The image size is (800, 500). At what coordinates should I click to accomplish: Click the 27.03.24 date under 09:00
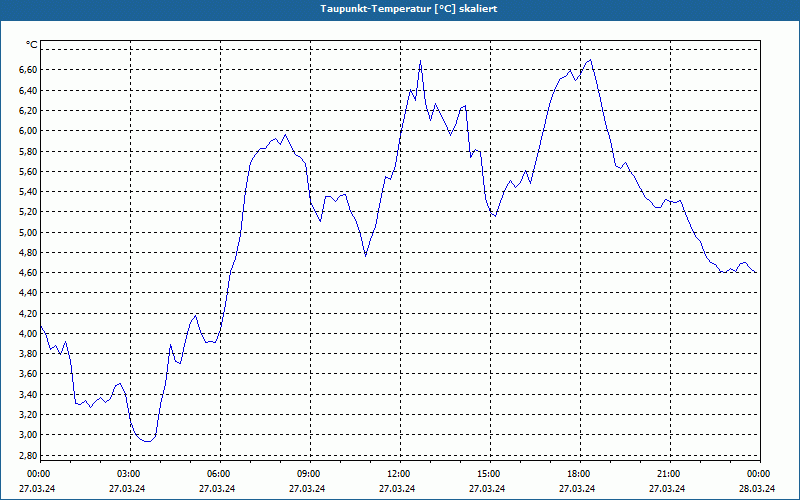pos(307,488)
